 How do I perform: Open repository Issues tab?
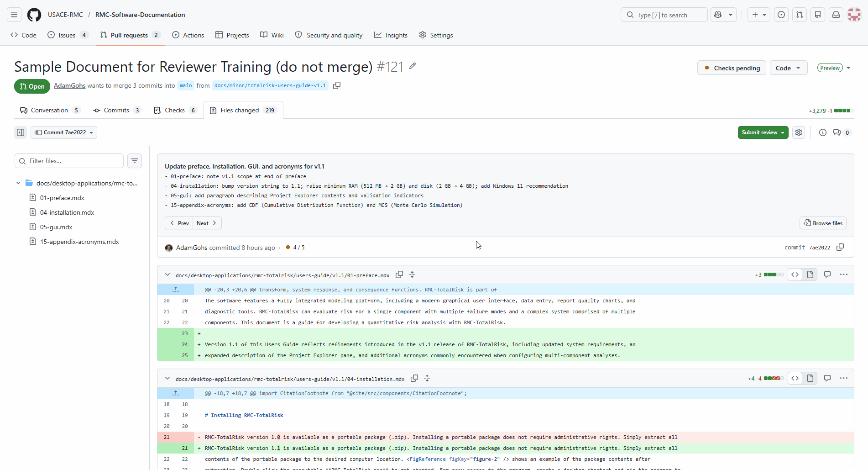coord(68,35)
